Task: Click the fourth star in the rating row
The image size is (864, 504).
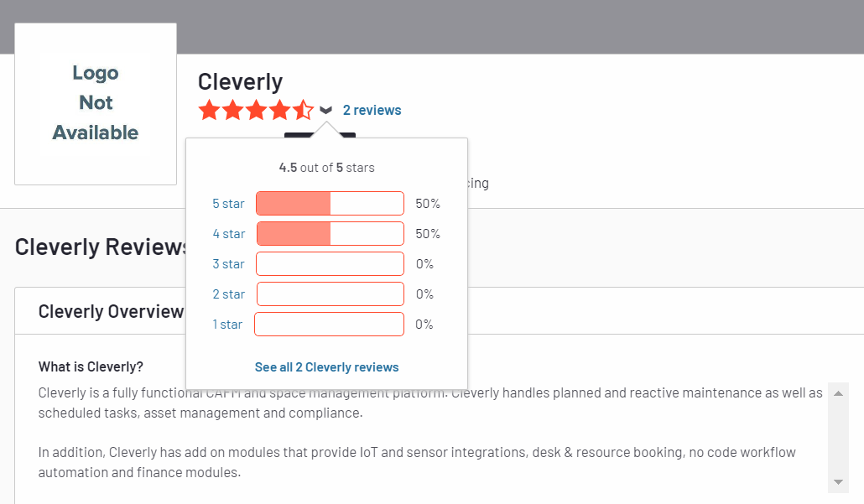Action: (x=279, y=109)
